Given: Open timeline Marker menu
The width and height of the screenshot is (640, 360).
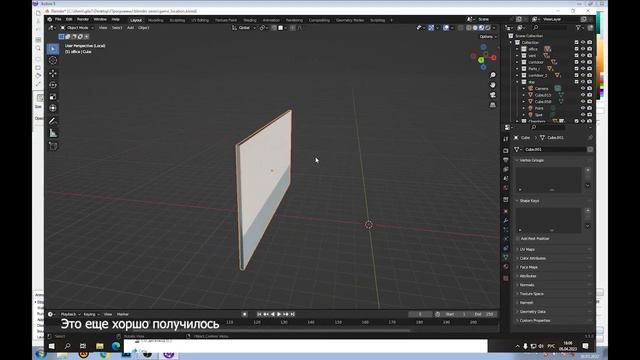Looking at the screenshot, I should coord(122,314).
